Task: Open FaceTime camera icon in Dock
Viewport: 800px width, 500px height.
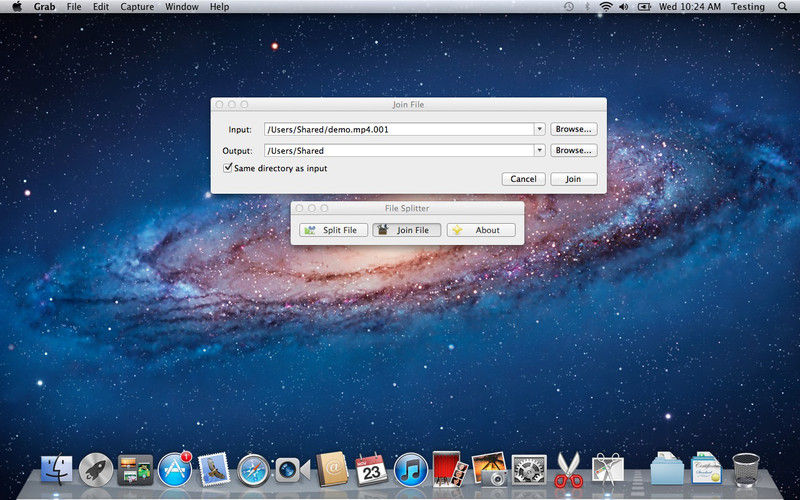Action: tap(292, 470)
